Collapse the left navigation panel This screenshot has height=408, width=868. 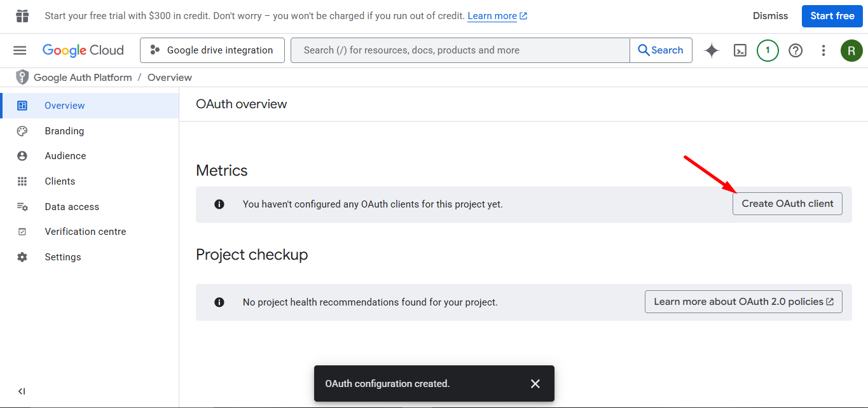pos(21,391)
